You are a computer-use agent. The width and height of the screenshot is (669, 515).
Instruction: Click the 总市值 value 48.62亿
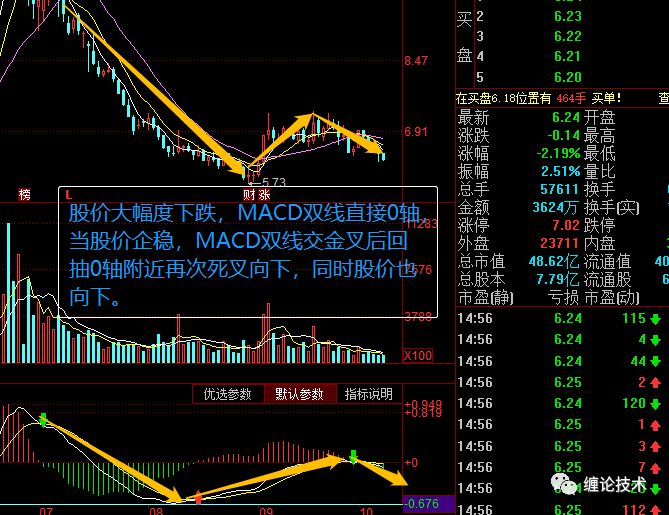[x=554, y=261]
